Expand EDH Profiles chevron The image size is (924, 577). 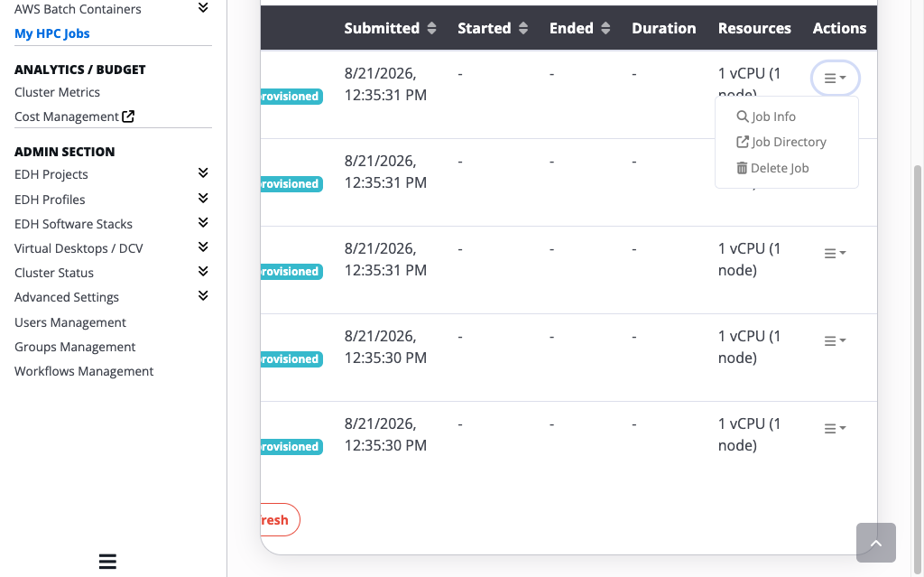[x=203, y=199]
